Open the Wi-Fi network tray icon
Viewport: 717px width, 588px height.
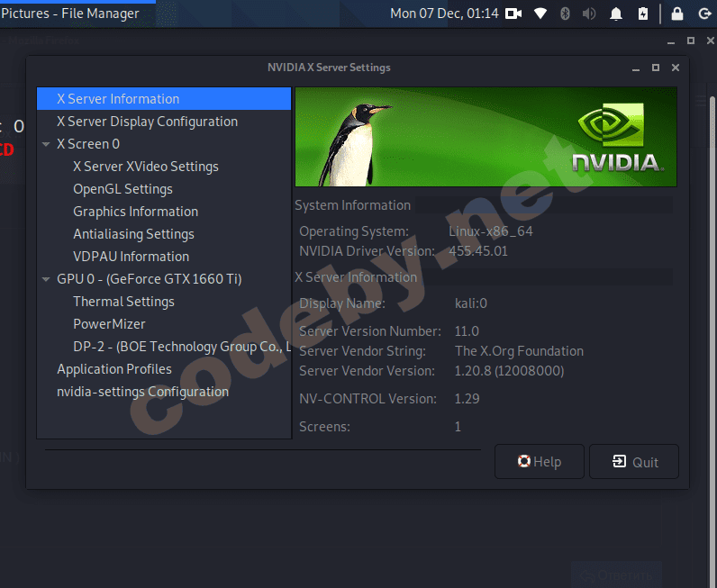[540, 14]
